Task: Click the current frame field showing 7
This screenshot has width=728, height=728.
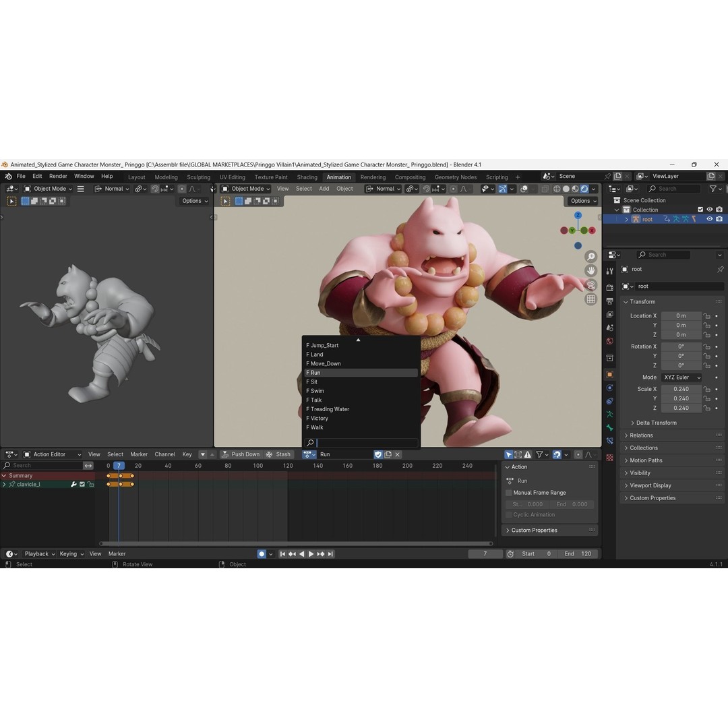Action: pos(485,554)
